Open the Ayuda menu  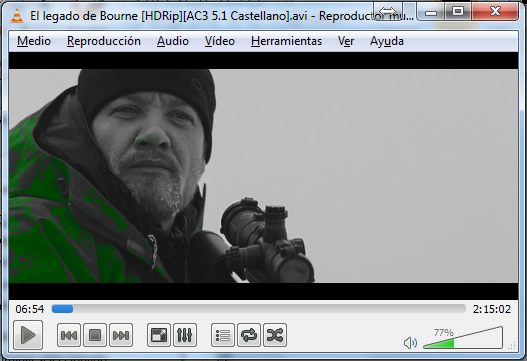pos(387,41)
